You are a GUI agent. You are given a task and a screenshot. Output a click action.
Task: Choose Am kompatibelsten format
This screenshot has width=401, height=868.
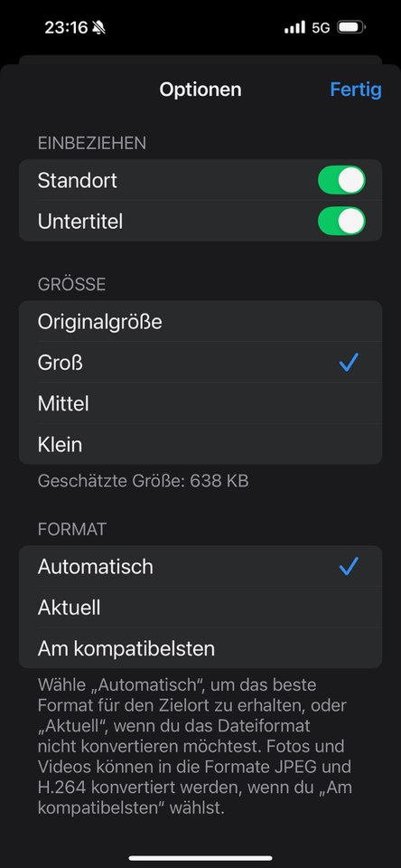200,647
